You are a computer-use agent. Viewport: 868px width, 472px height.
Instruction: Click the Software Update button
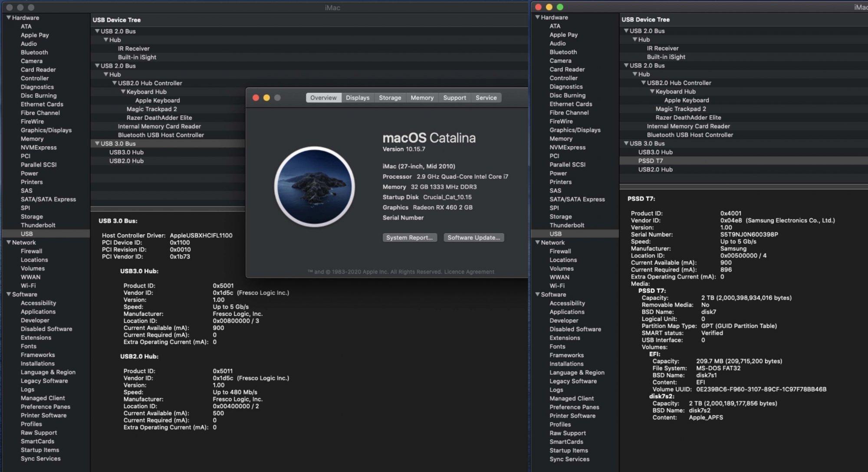point(473,238)
